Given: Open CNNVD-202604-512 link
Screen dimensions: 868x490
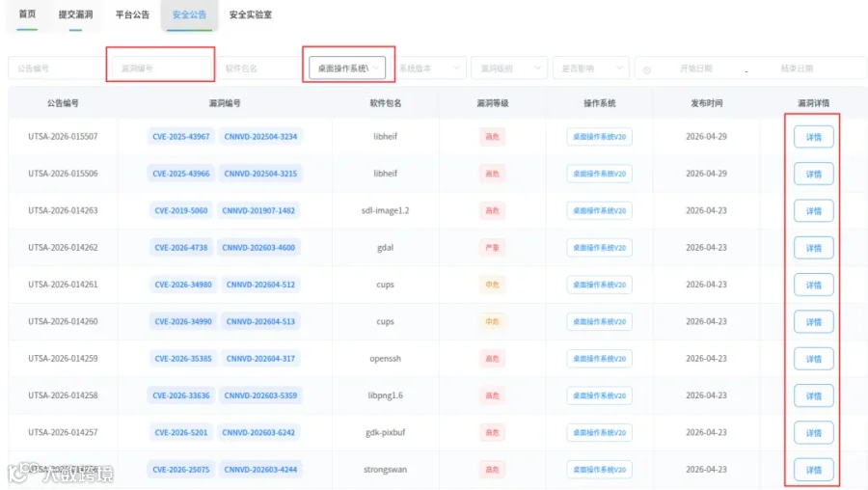Looking at the screenshot, I should click(260, 285).
